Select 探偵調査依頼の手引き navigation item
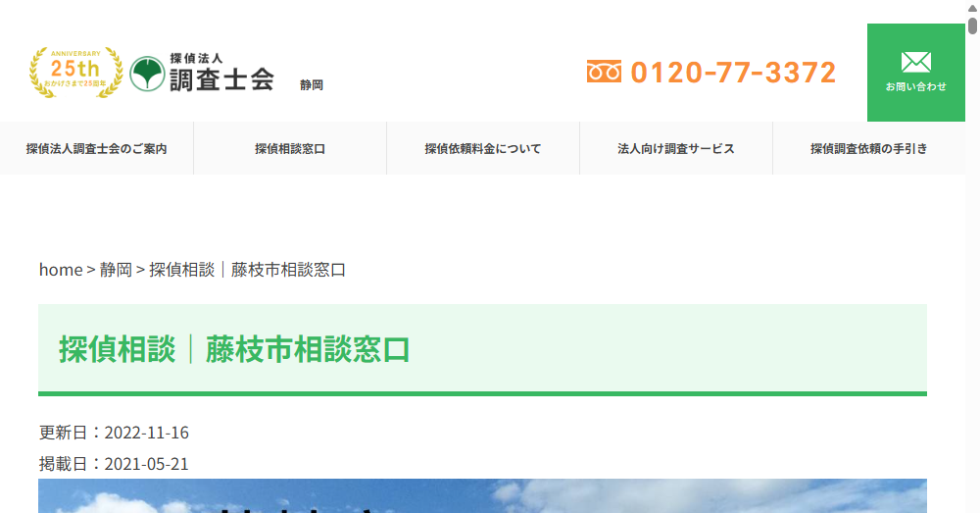 (x=868, y=149)
